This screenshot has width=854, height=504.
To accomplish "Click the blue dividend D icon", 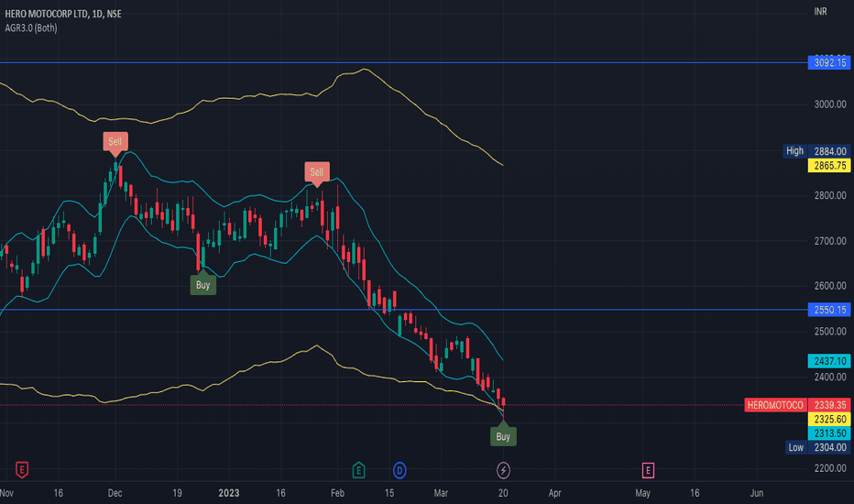I will coord(400,470).
